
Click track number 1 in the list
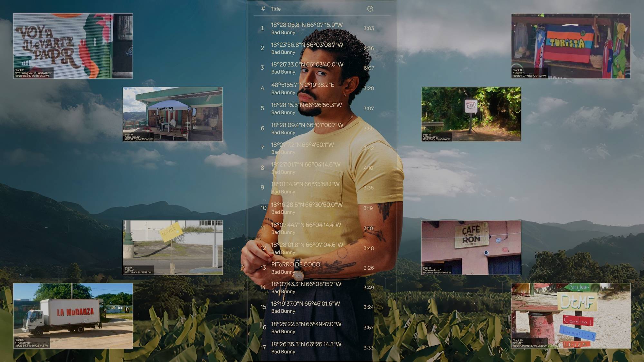[262, 28]
